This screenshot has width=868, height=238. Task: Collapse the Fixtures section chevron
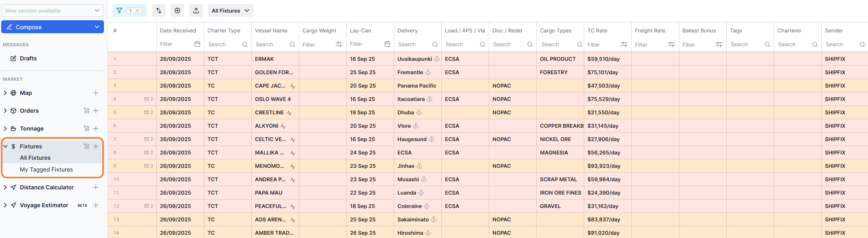pos(5,146)
